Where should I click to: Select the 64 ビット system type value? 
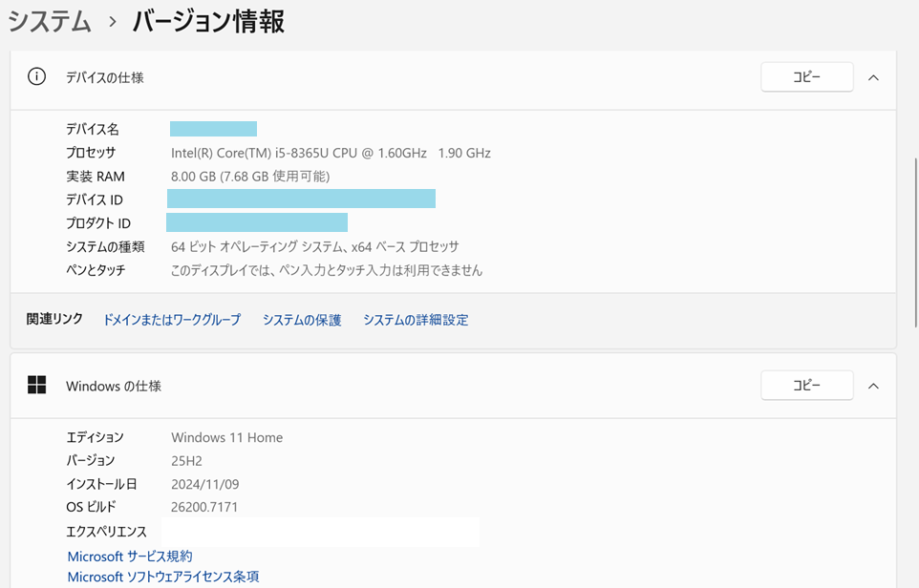pyautogui.click(x=314, y=246)
